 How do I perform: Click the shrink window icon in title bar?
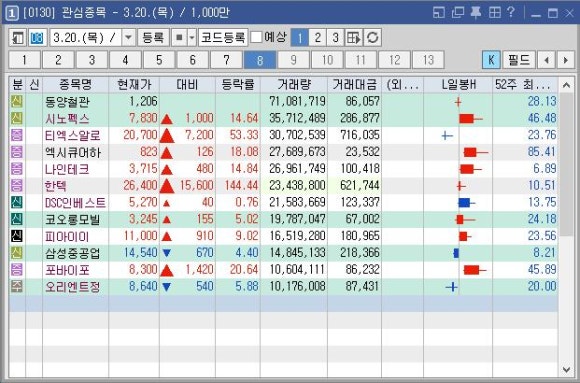[x=439, y=13]
